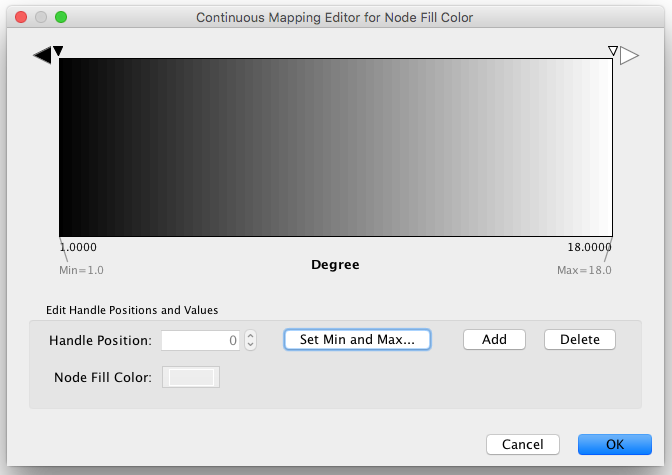This screenshot has height=475, width=672.
Task: Click the black below-minimum color triangle
Action: coord(42,55)
